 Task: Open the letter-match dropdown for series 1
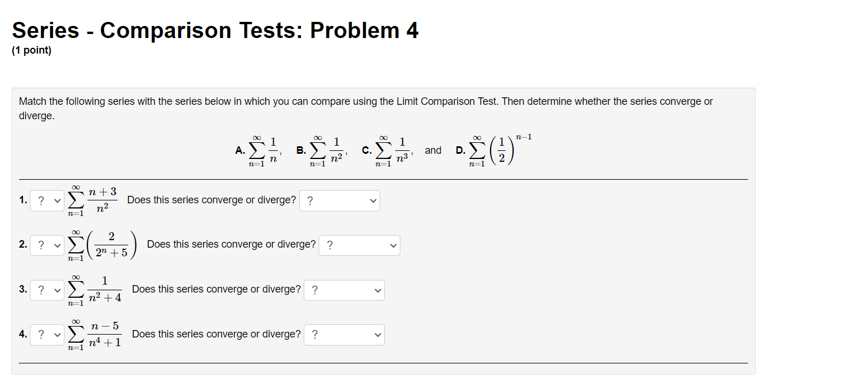coord(47,200)
